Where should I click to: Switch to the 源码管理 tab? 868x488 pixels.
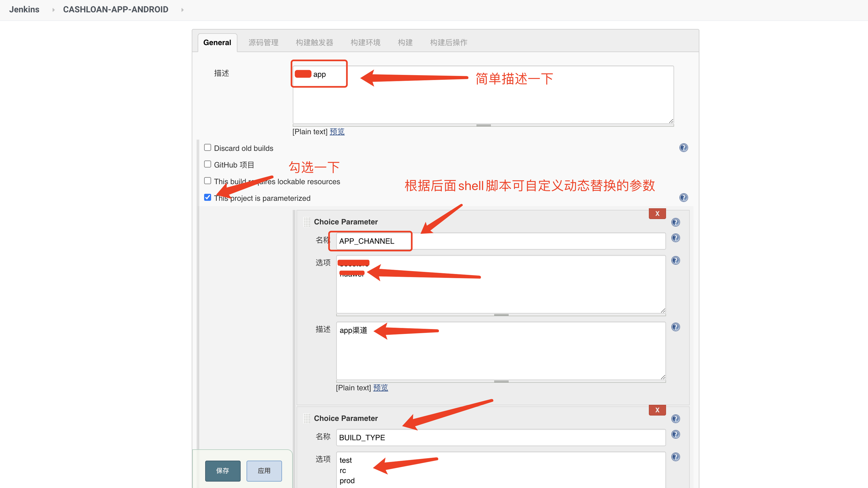click(x=263, y=42)
